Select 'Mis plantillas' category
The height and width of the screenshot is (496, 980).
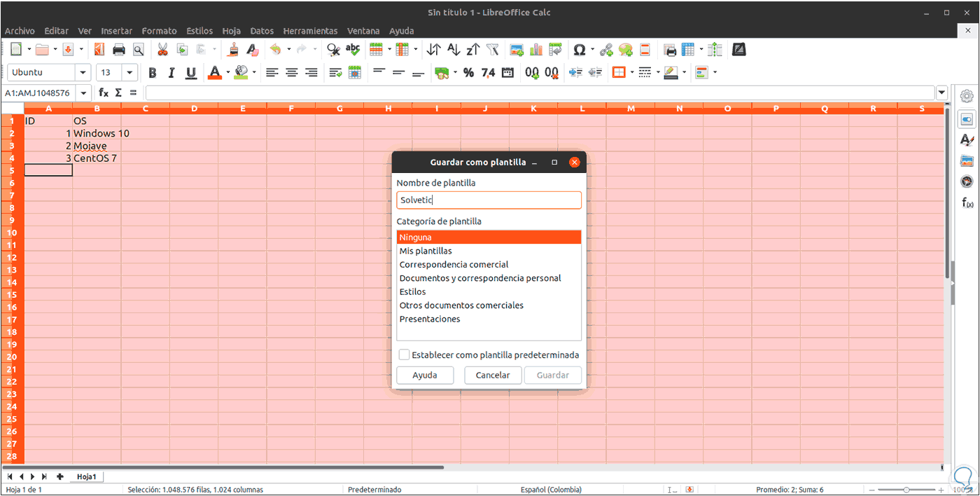426,251
